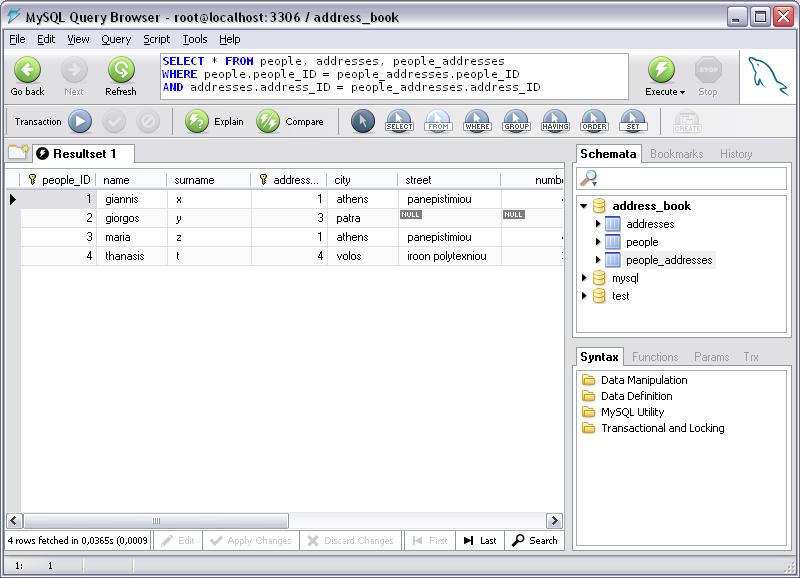This screenshot has width=800, height=578.
Task: Open the Tools menu
Action: tap(194, 39)
